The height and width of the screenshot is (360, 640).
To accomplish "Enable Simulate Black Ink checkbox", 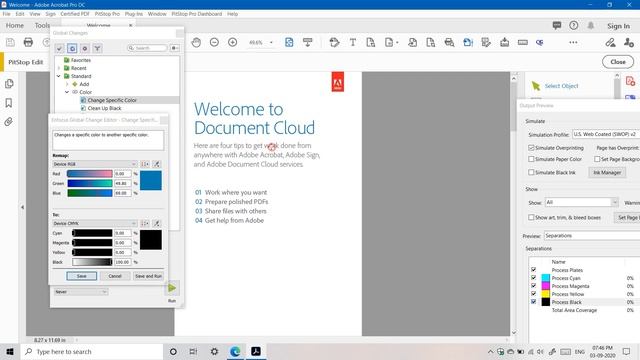I will (x=531, y=172).
